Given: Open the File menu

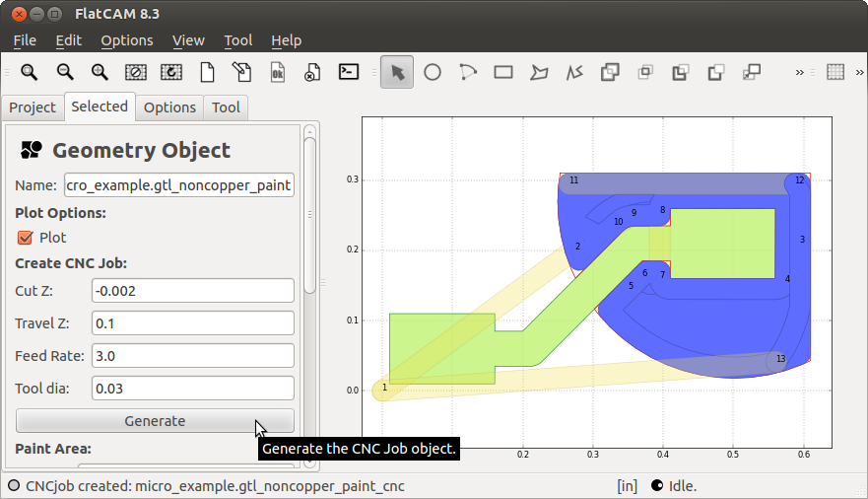Looking at the screenshot, I should [x=25, y=40].
